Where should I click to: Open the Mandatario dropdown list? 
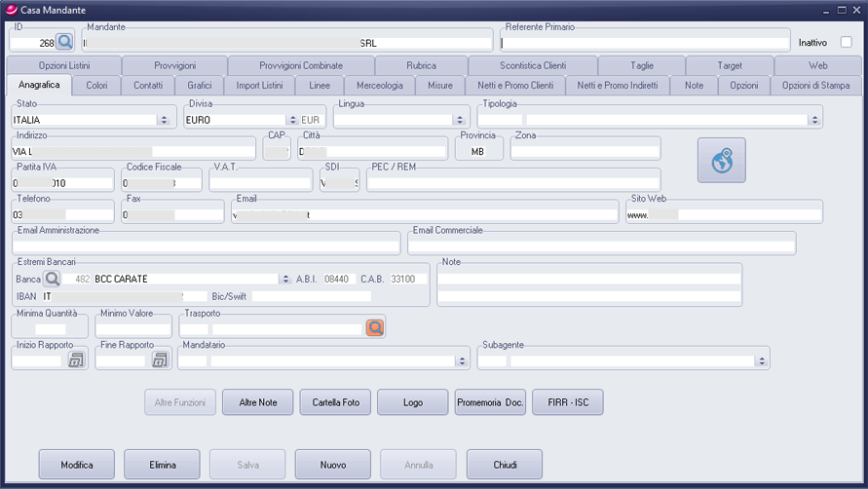click(461, 361)
